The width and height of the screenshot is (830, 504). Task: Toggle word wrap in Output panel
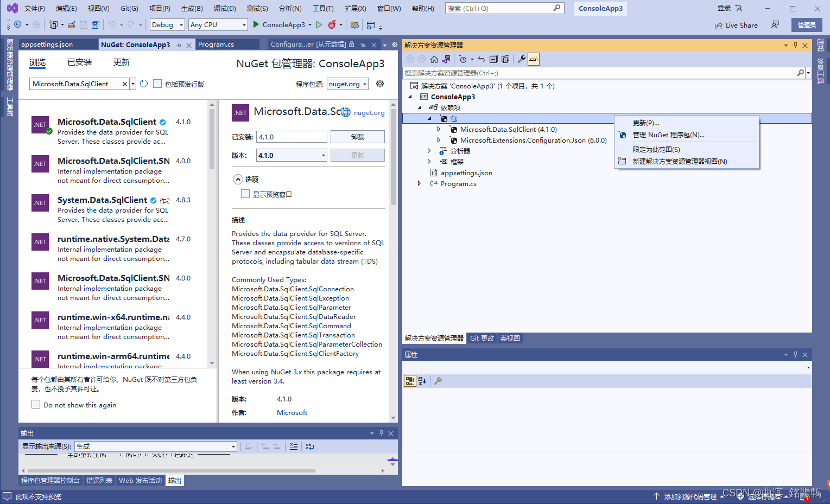click(x=310, y=446)
